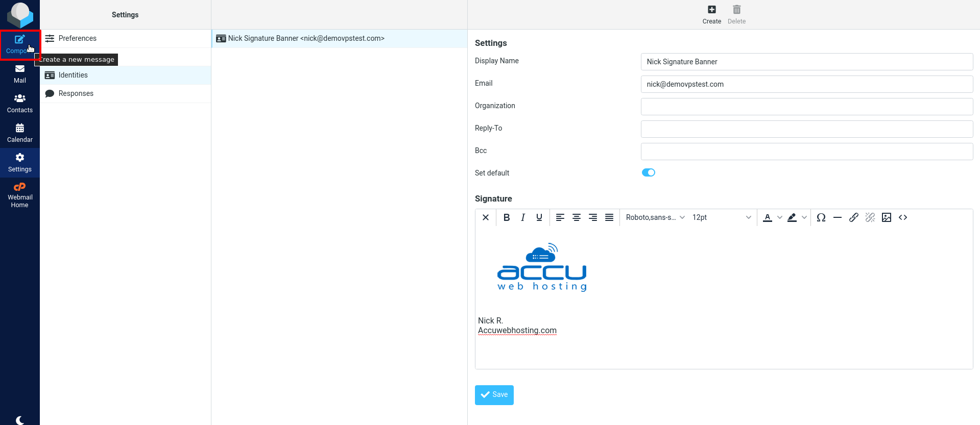Open the Responses section
Screen dimensions: 980x425
126,93
